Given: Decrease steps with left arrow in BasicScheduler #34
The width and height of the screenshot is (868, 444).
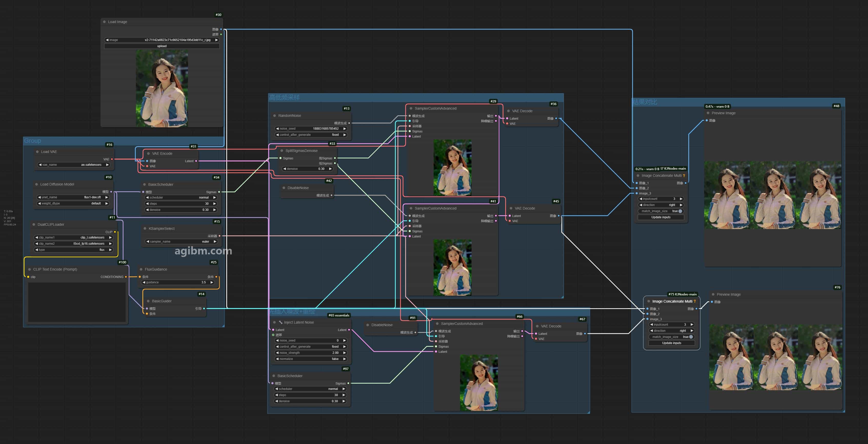Looking at the screenshot, I should (147, 204).
